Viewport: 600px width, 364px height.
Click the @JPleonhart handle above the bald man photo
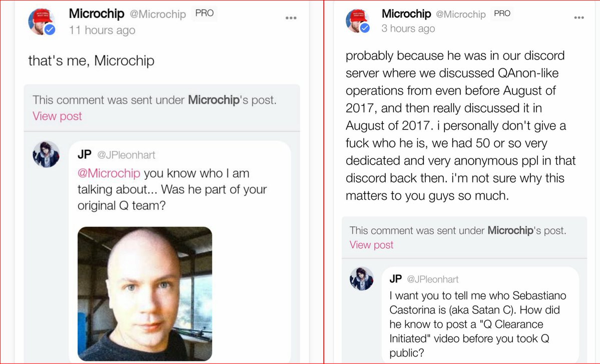click(x=126, y=155)
